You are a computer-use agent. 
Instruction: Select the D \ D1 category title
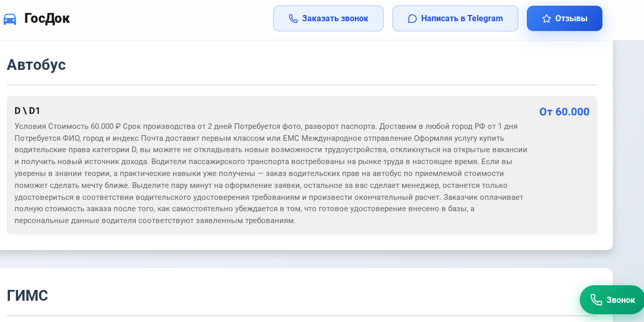(27, 111)
